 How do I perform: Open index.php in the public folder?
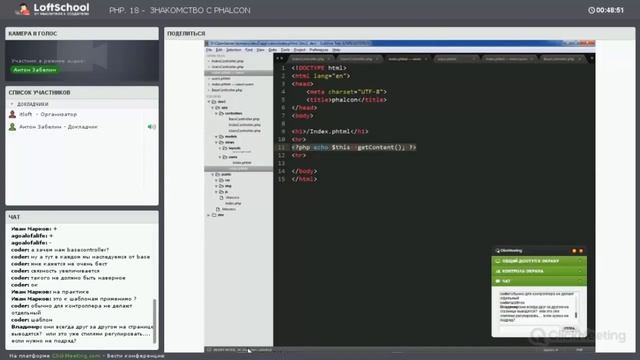[x=233, y=203]
